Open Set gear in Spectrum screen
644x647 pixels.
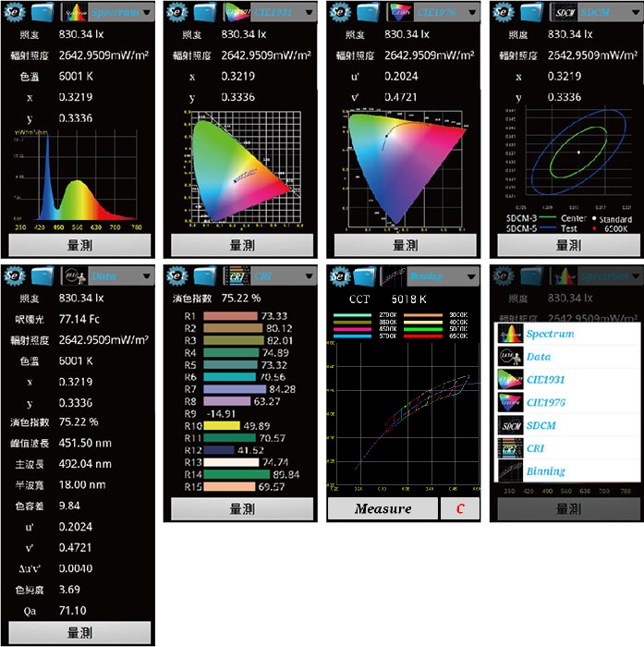click(x=15, y=12)
